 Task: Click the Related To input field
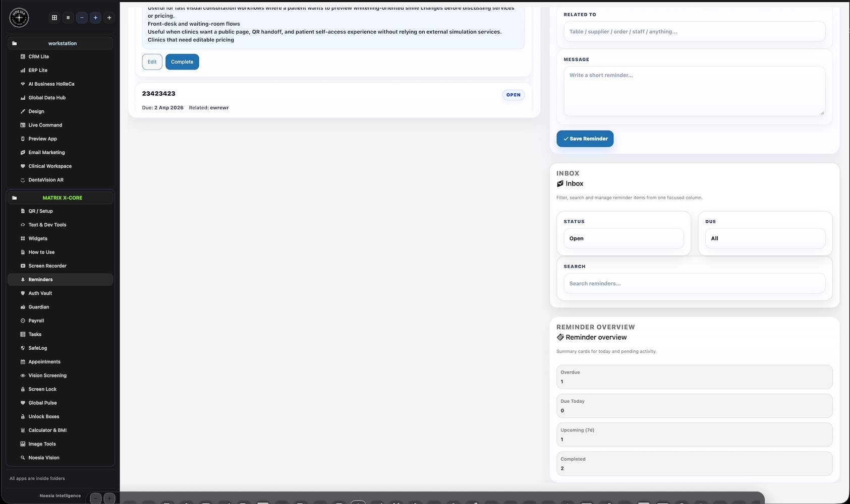(x=695, y=31)
